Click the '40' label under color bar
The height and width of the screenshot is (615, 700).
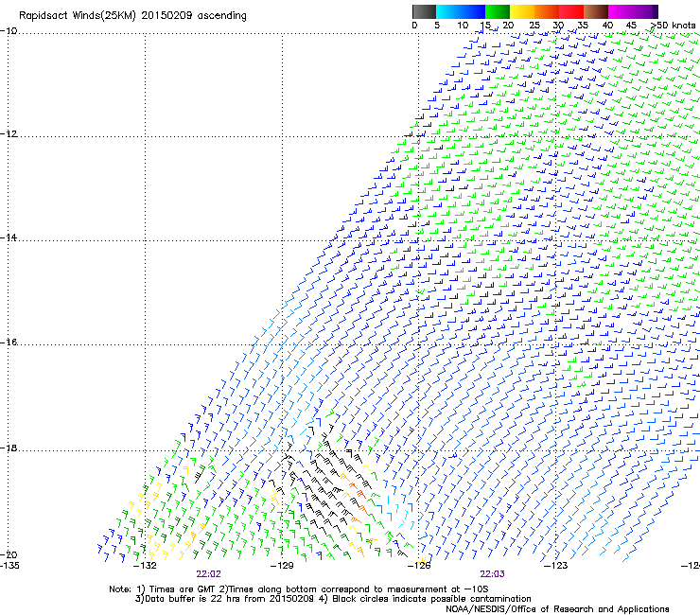[607, 26]
